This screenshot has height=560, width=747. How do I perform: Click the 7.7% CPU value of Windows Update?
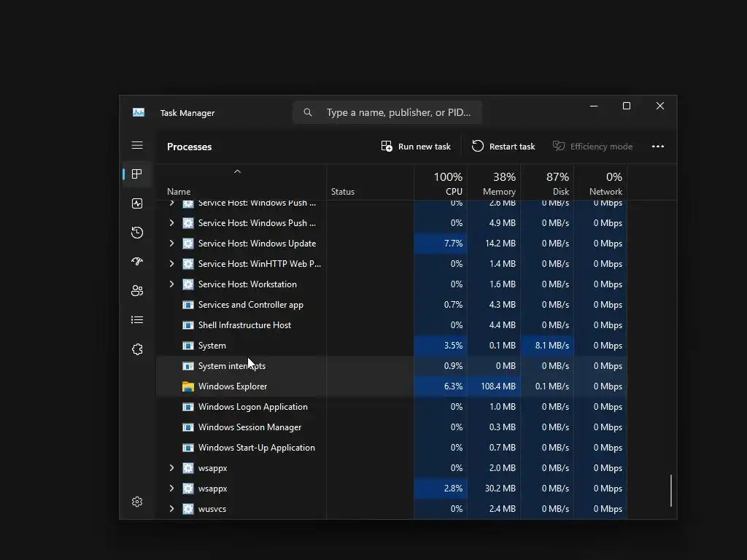point(453,244)
